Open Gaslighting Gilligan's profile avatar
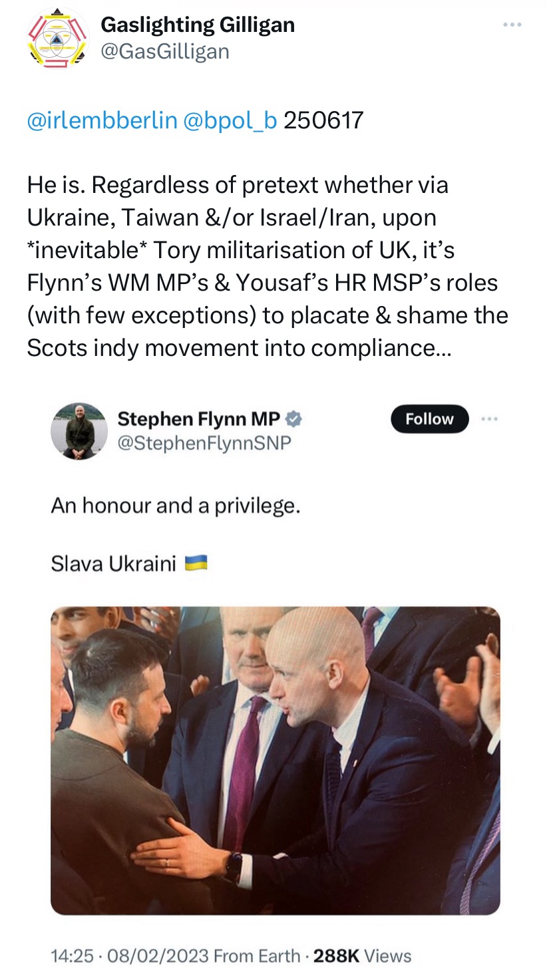Image resolution: width=551 pixels, height=980 pixels. tap(57, 39)
